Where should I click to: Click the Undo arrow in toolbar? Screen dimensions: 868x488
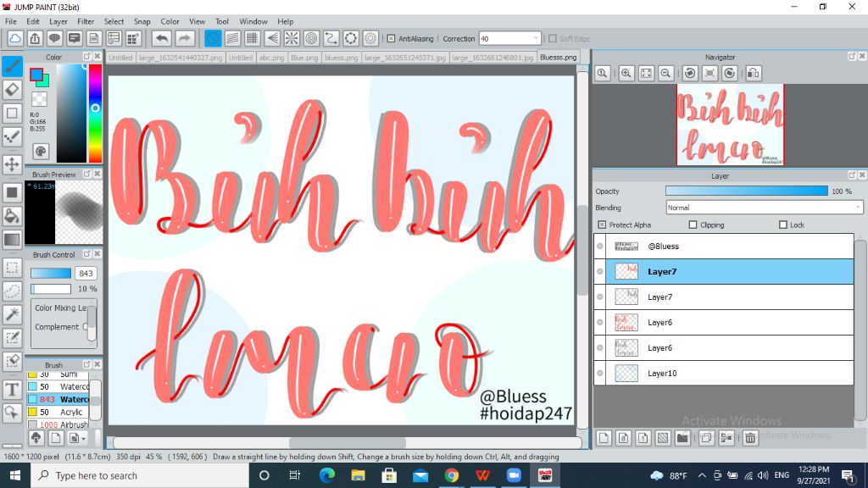[162, 39]
